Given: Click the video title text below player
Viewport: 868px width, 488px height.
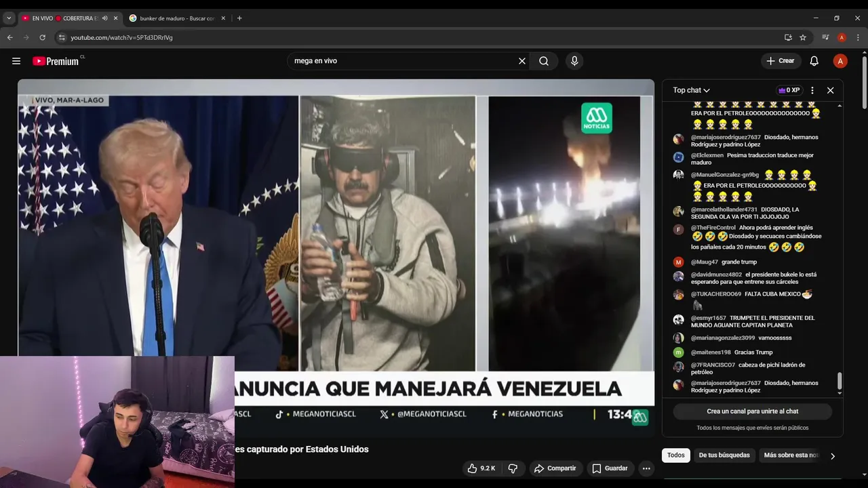Looking at the screenshot, I should point(302,449).
